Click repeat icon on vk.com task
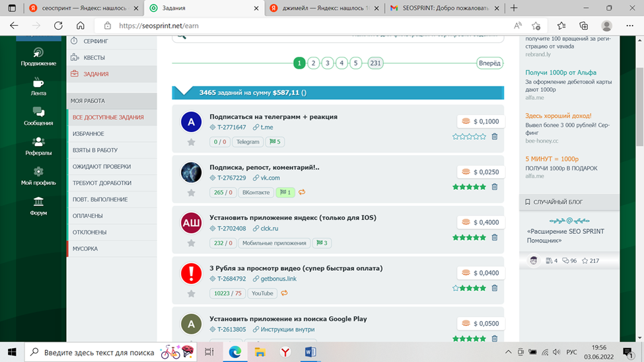Image resolution: width=644 pixels, height=362 pixels. click(x=302, y=192)
